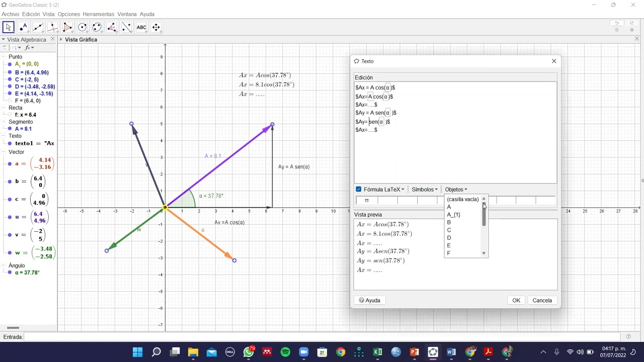Screen dimensions: 644x362
Task: Toggle visibility of segment A = 8.1
Action: click(10, 129)
